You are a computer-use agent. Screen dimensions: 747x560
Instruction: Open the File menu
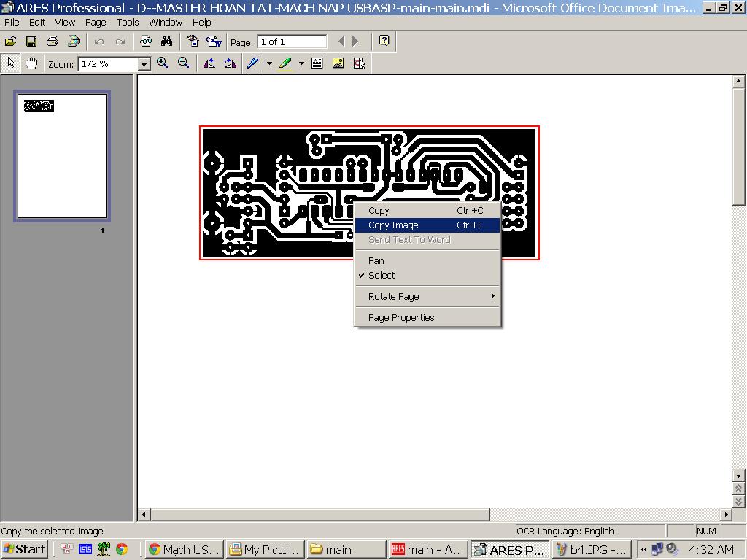(12, 23)
